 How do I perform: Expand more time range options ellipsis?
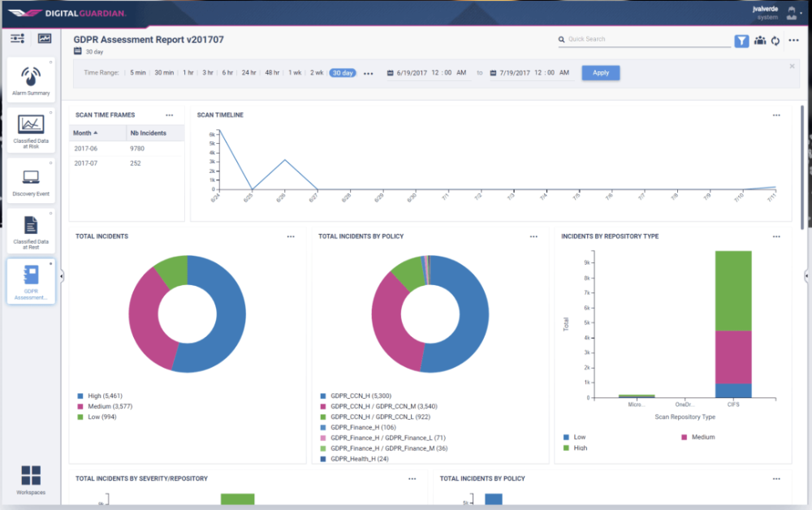368,73
